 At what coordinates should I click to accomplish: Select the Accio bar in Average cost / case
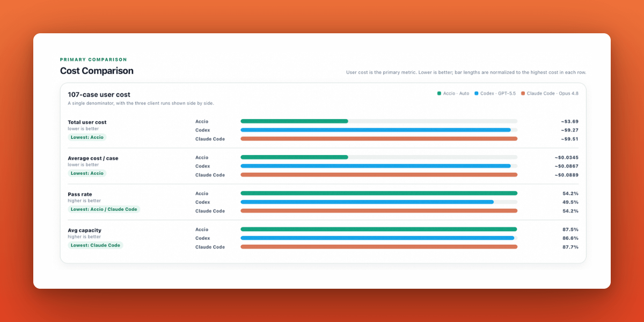[294, 157]
